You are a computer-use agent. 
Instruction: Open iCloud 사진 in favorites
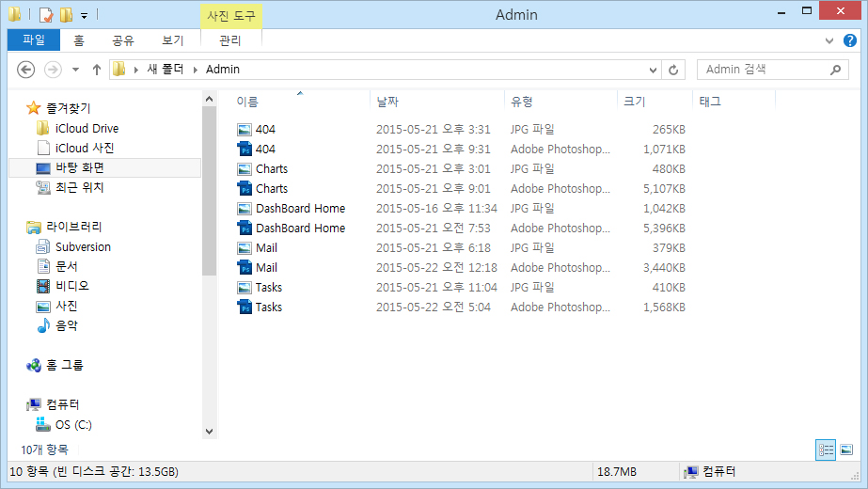84,148
